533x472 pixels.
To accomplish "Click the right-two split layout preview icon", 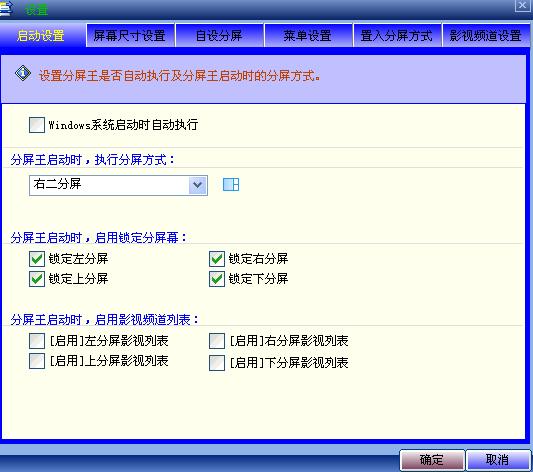I will (231, 185).
